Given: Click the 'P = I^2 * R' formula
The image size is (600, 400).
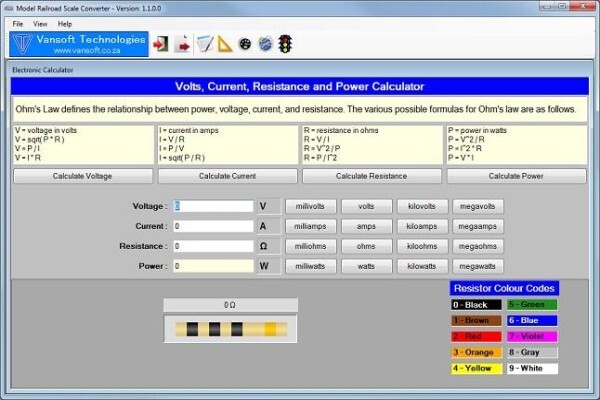Looking at the screenshot, I should (465, 149).
